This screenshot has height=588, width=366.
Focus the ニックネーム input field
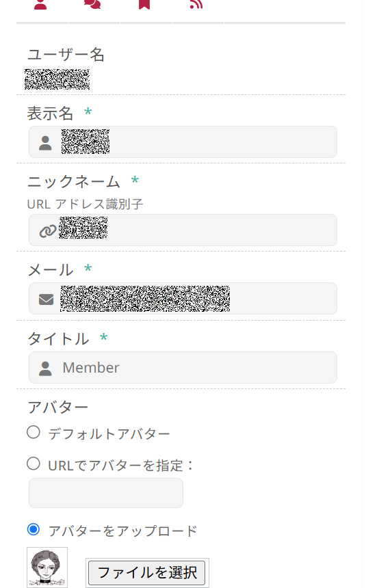pos(183,230)
